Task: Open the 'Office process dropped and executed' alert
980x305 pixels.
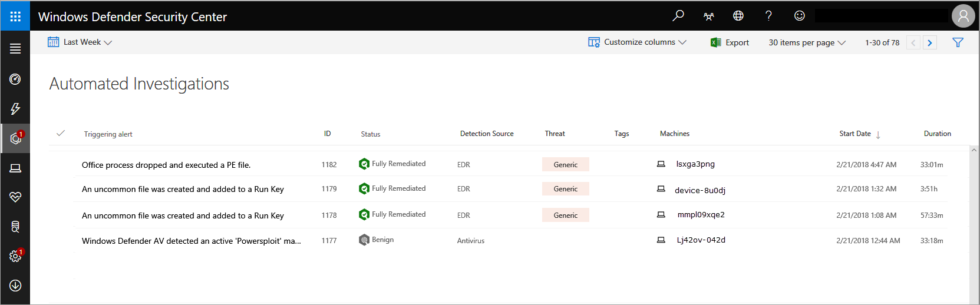Action: pos(166,165)
